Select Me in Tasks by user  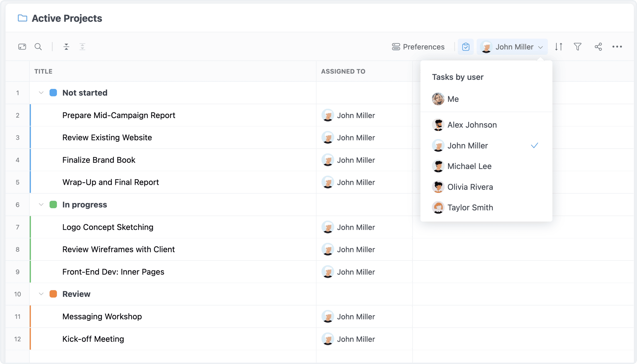point(453,99)
